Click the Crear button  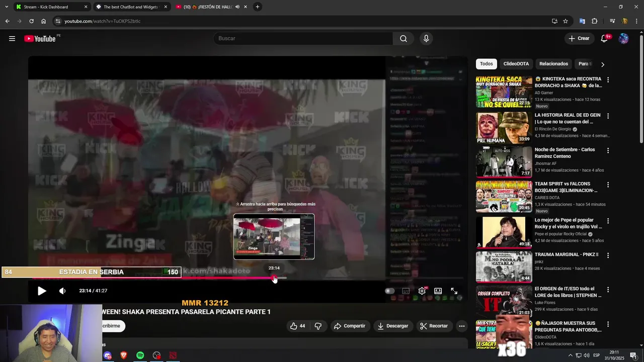(579, 39)
